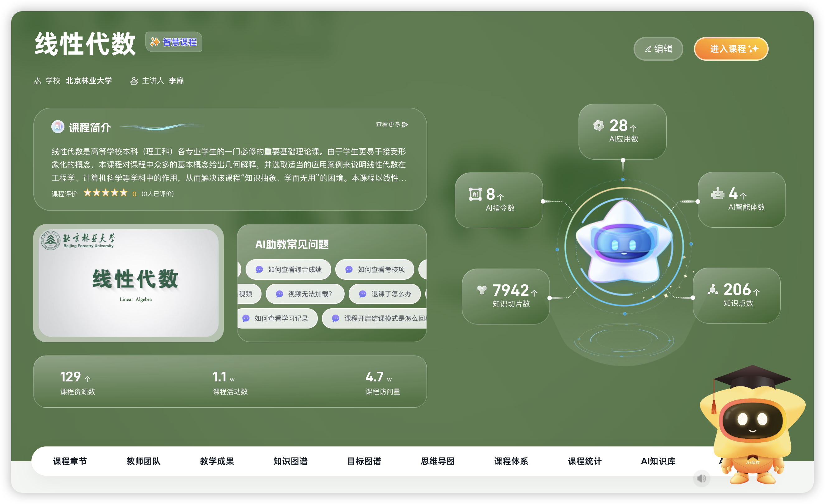Click the 编辑 button

[658, 49]
